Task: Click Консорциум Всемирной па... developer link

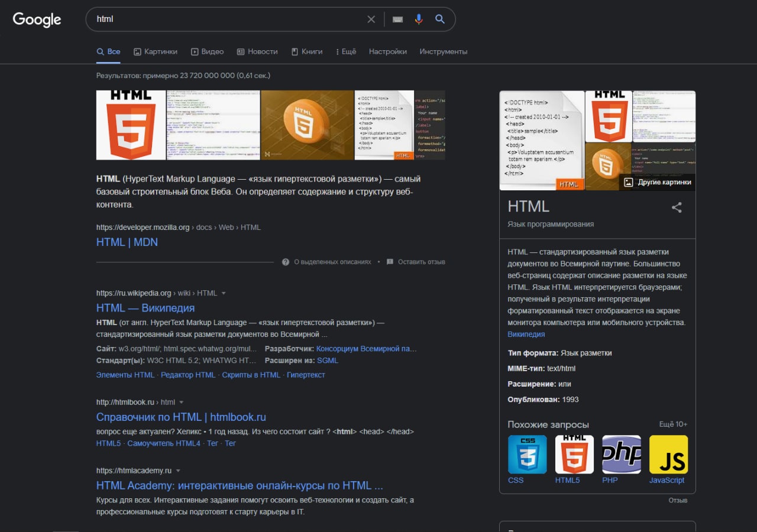Action: (367, 349)
